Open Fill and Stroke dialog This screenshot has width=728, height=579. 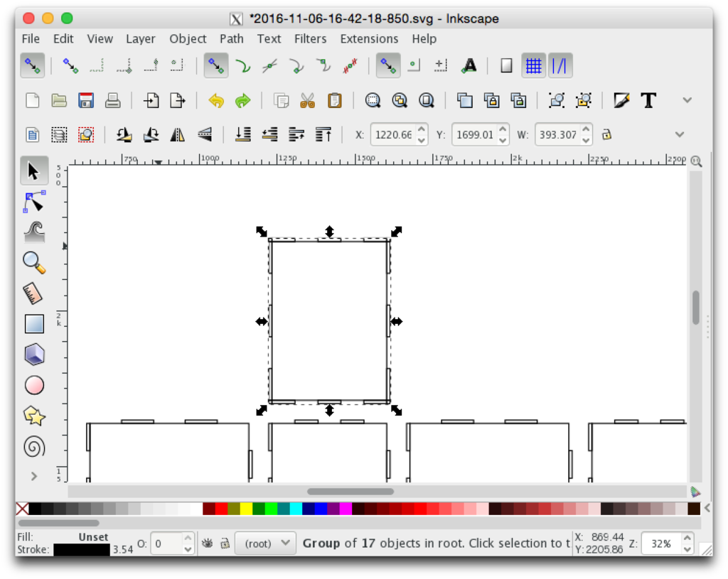621,100
